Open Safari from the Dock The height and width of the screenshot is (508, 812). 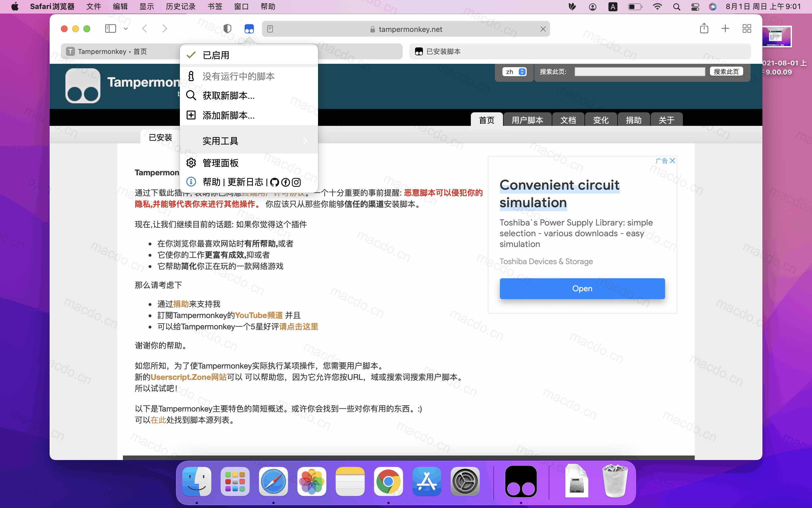[x=273, y=481]
